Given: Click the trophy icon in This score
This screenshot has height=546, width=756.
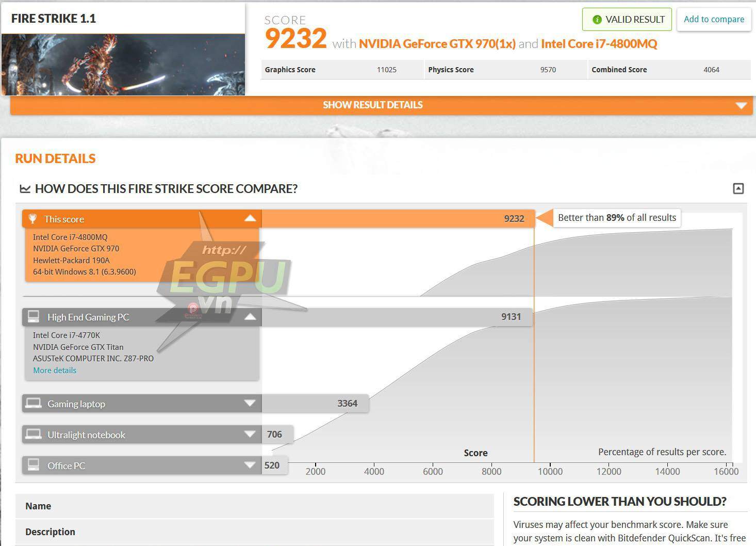Looking at the screenshot, I should [x=32, y=219].
